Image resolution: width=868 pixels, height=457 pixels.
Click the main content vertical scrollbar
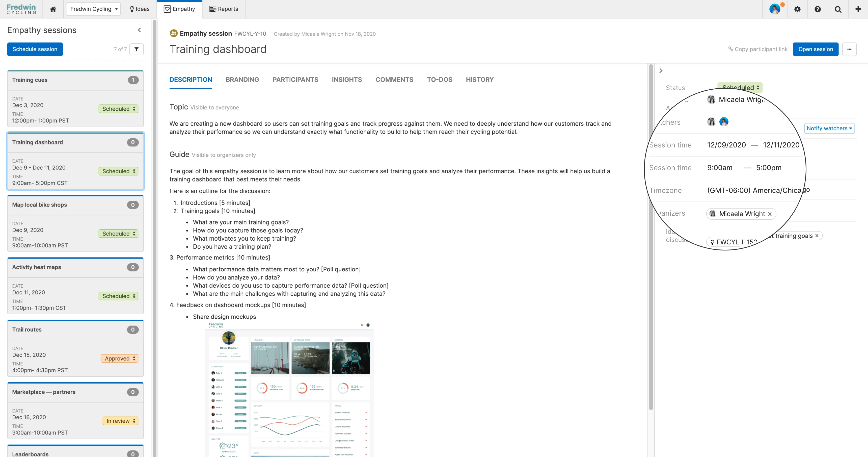coord(651,236)
